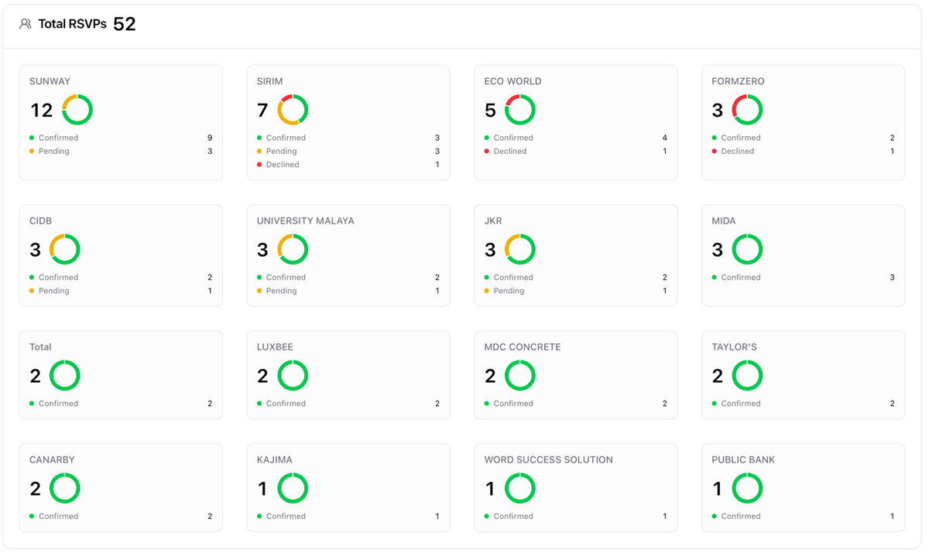Screen dimensions: 929x560
Task: Click the LUXBEE donut chart
Action: [293, 375]
